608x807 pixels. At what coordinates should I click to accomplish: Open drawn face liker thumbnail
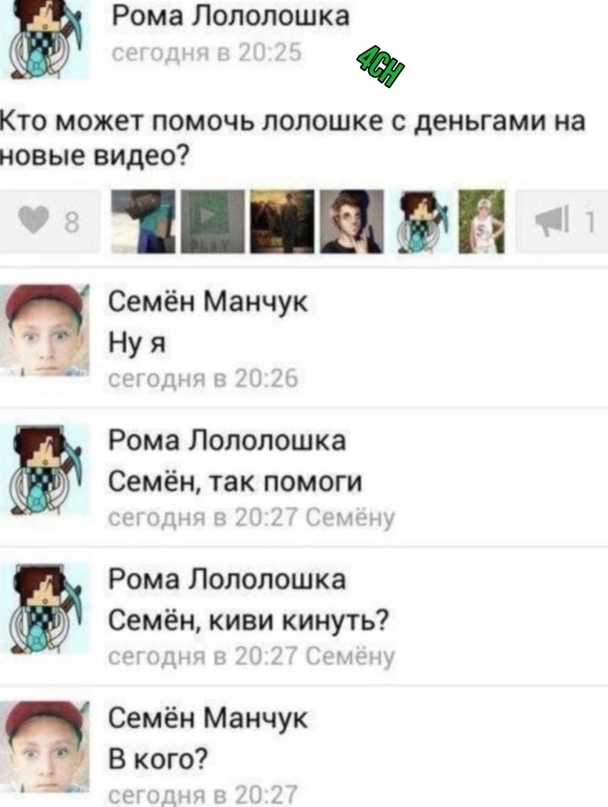pyautogui.click(x=352, y=221)
